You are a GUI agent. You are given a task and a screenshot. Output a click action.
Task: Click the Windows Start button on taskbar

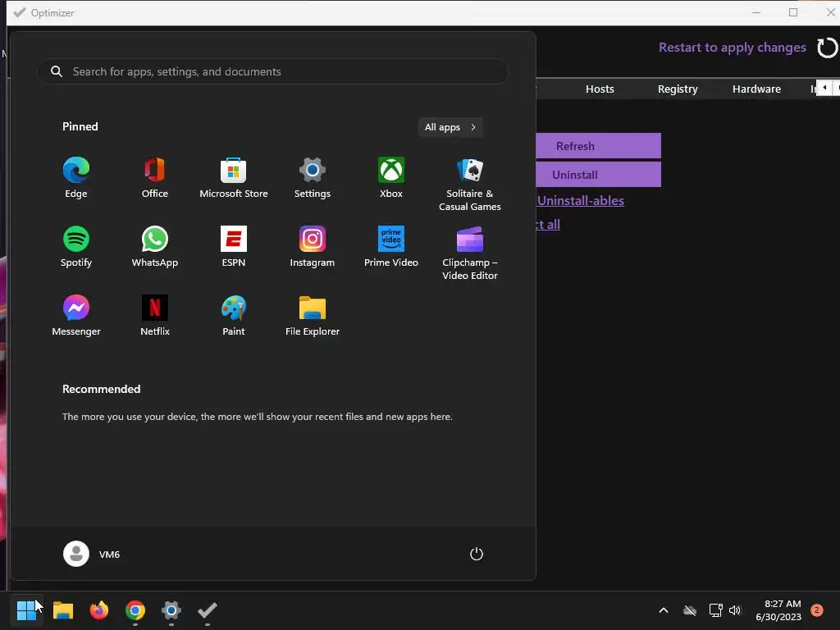click(26, 610)
